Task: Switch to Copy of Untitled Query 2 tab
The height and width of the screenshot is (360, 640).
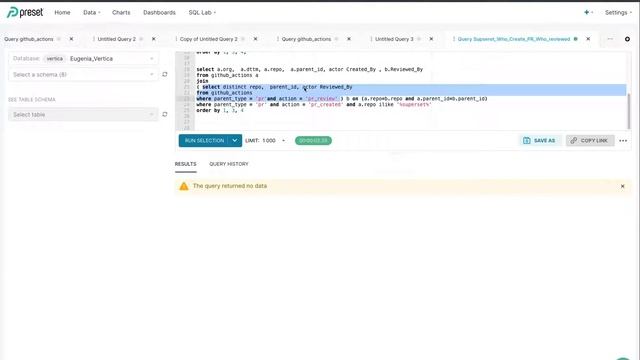Action: click(208, 39)
